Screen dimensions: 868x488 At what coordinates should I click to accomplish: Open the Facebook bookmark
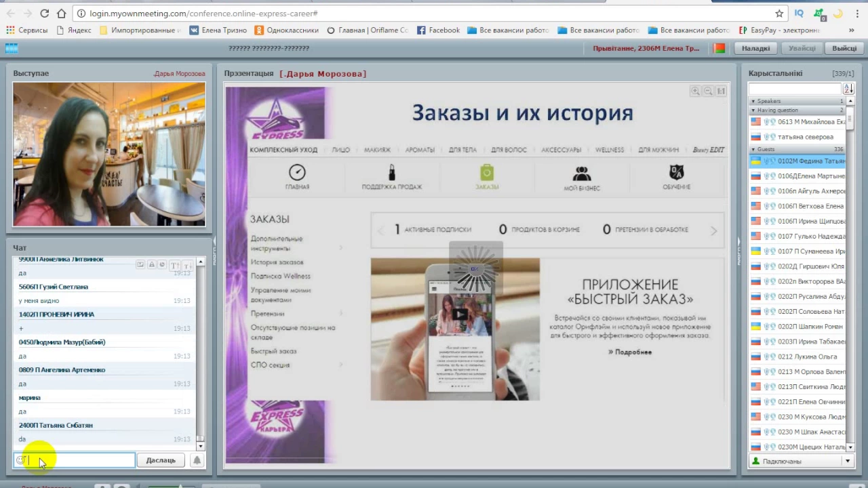coord(438,30)
